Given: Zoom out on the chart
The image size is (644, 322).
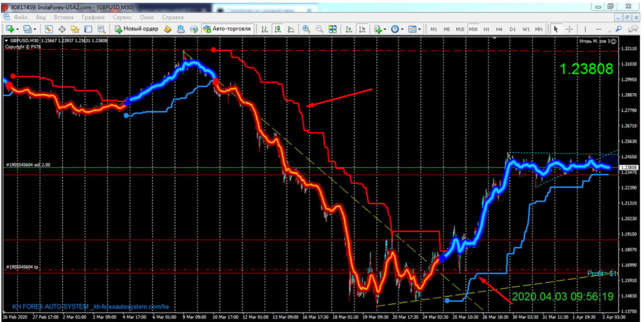Looking at the screenshot, I should [319, 29].
